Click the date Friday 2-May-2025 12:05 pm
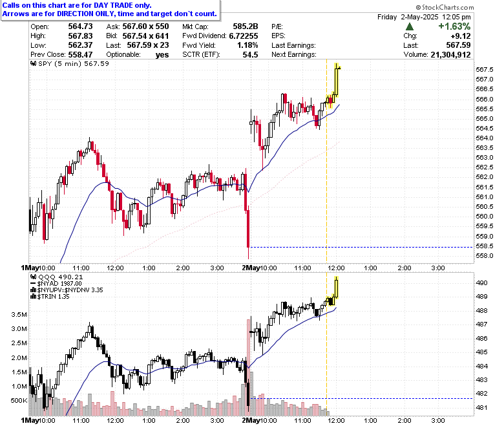The height and width of the screenshot is (426, 504). tap(424, 17)
